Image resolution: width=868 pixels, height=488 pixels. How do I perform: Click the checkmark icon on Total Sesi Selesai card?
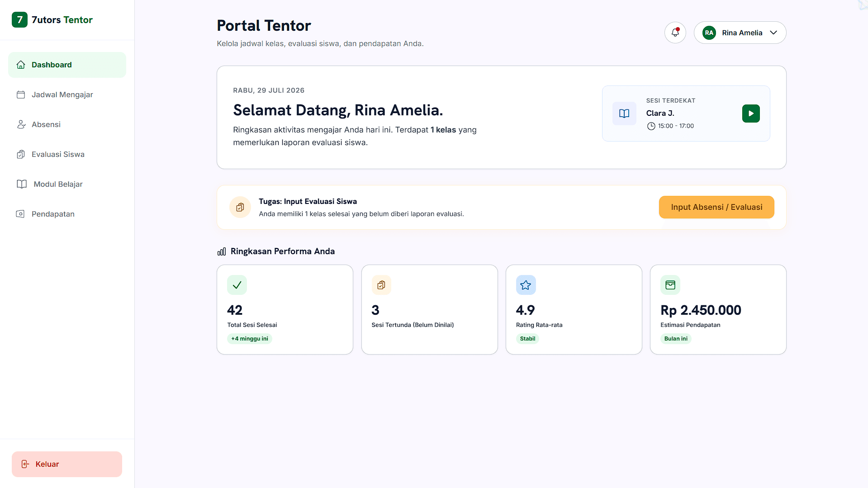pyautogui.click(x=237, y=285)
